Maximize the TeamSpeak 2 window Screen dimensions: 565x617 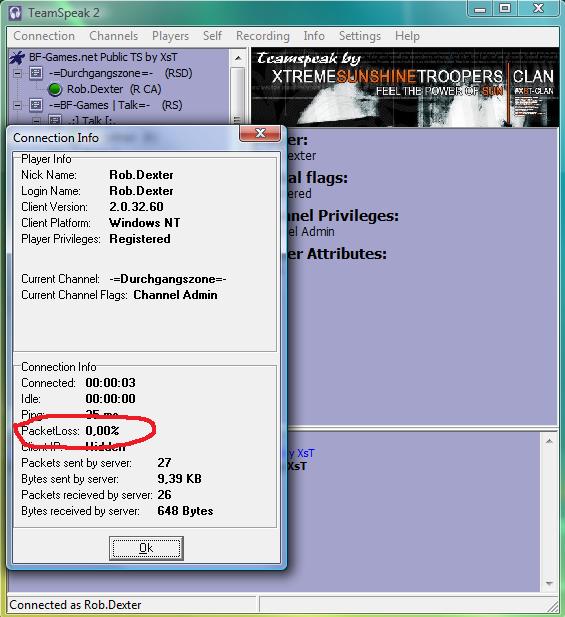(505, 9)
